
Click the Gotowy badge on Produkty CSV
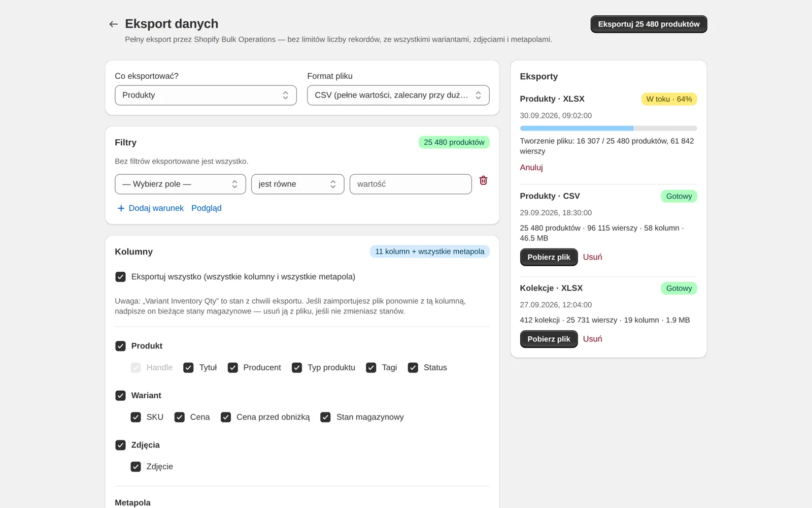pyautogui.click(x=679, y=196)
